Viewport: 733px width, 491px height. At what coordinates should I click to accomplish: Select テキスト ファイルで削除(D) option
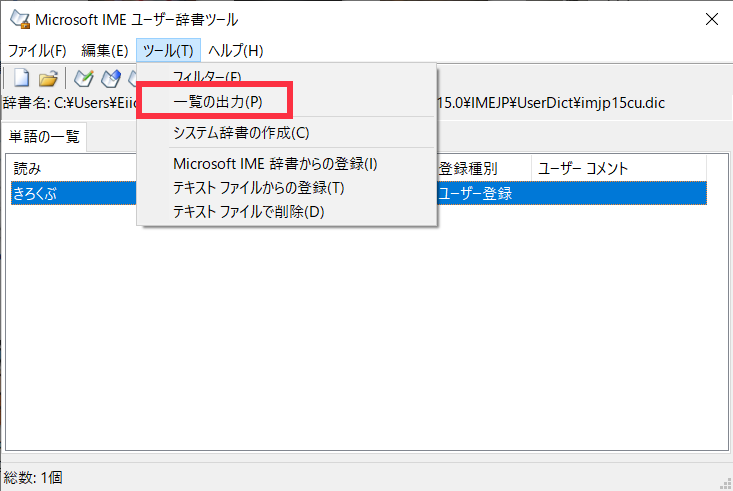click(249, 211)
